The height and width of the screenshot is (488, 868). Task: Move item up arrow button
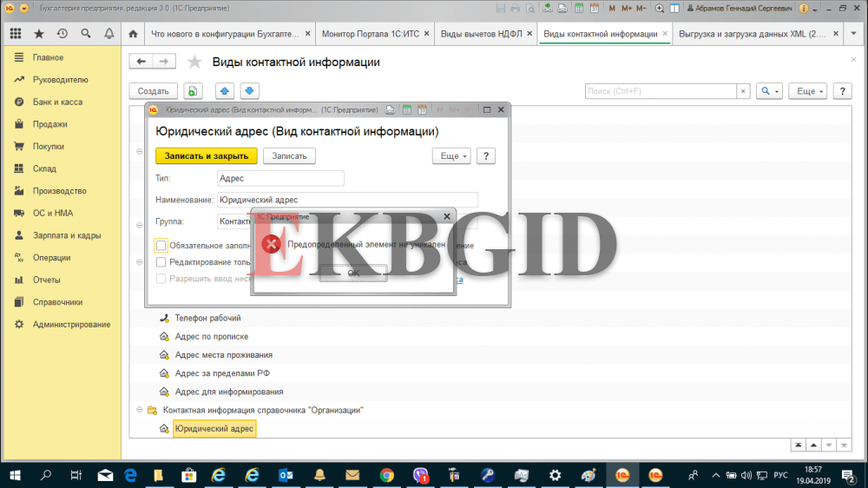pyautogui.click(x=224, y=91)
